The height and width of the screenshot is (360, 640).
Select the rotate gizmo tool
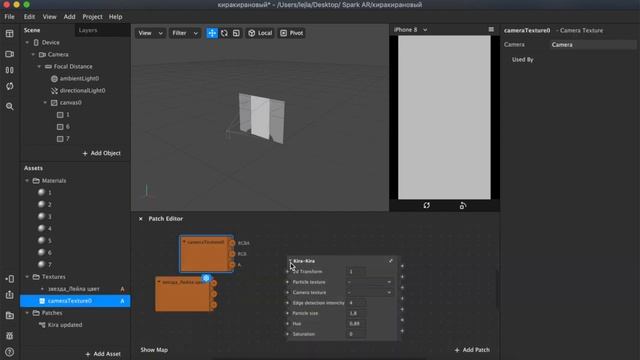tap(224, 33)
